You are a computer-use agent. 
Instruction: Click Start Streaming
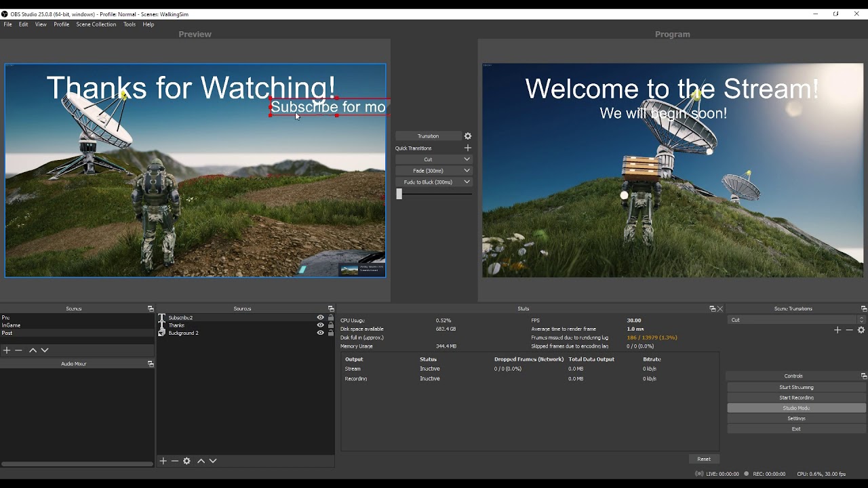pos(796,388)
